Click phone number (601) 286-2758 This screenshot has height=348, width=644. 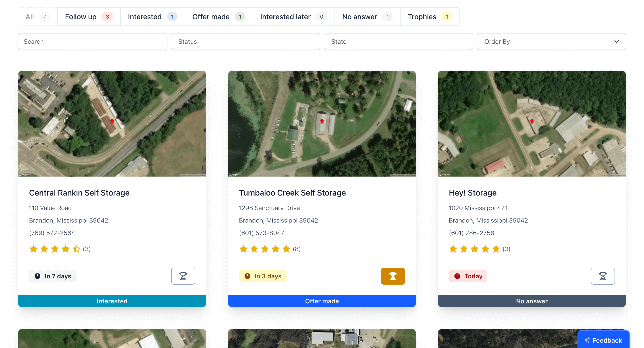[472, 233]
